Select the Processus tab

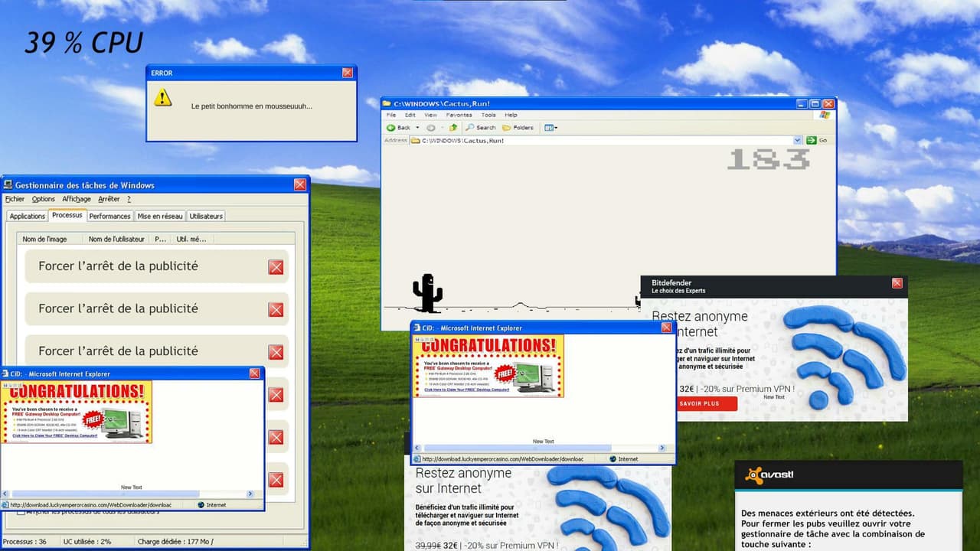click(67, 215)
